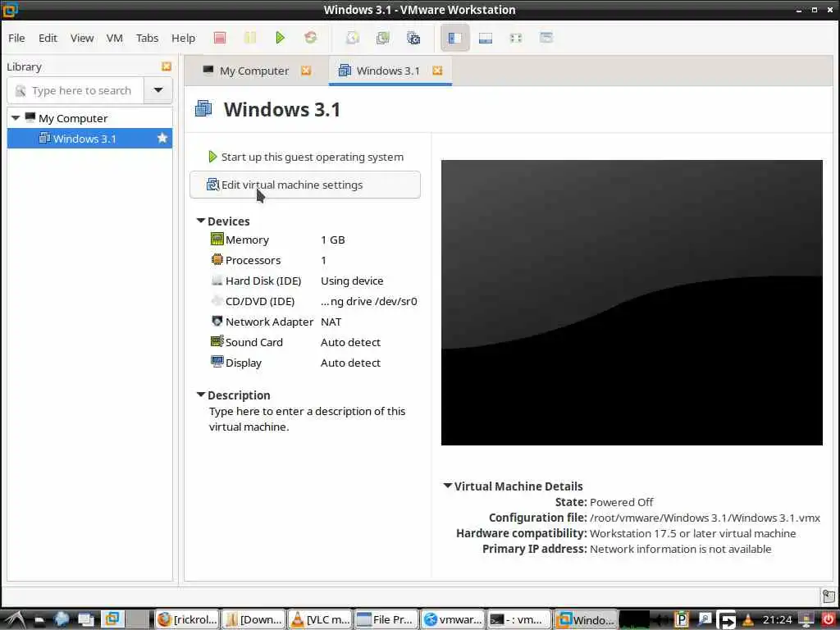Click the VMware launcher icon in taskbar

pos(112,619)
